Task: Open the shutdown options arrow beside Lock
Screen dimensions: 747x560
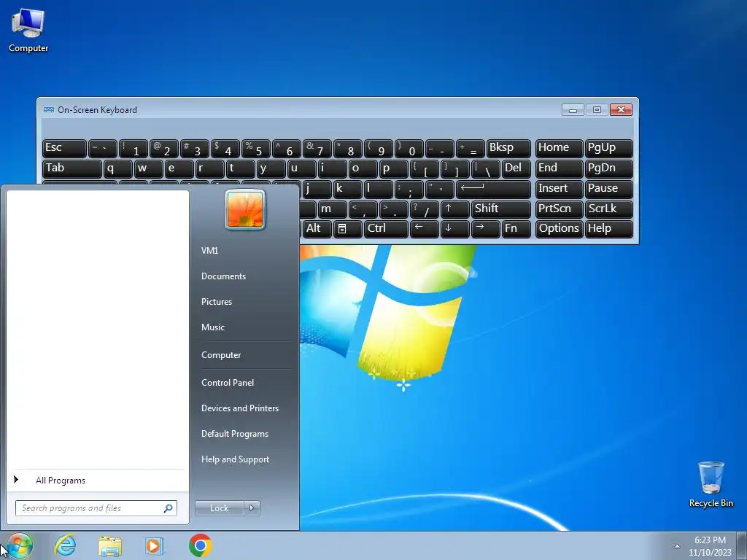Action: pyautogui.click(x=252, y=508)
